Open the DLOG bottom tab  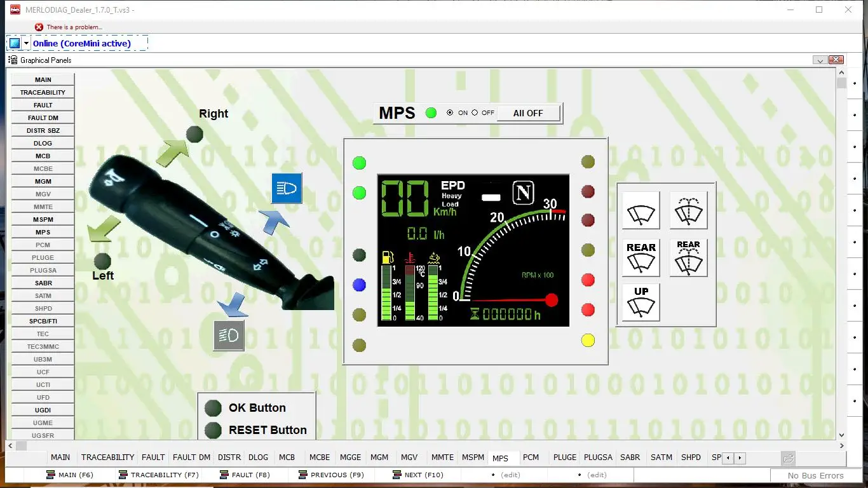point(258,457)
